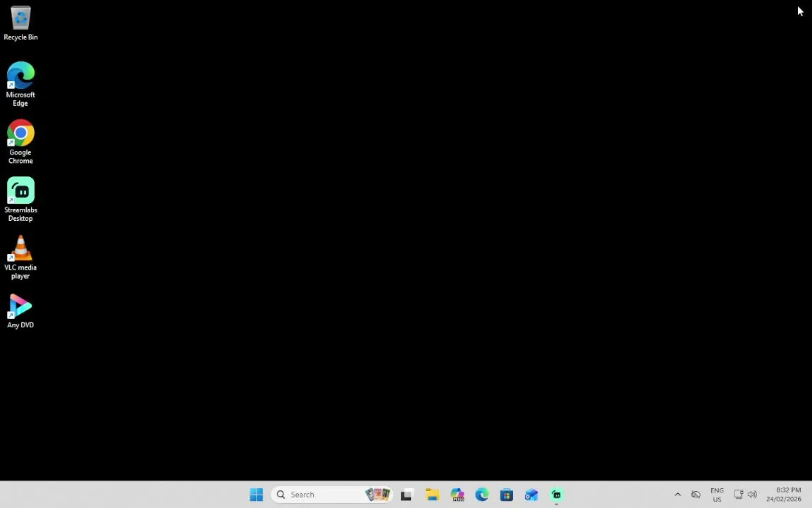812x508 pixels.
Task: Open File Explorer from the taskbar
Action: click(x=432, y=495)
